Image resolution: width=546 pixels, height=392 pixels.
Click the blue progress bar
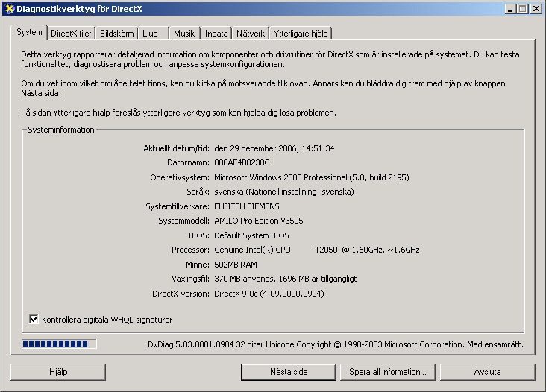(59, 344)
